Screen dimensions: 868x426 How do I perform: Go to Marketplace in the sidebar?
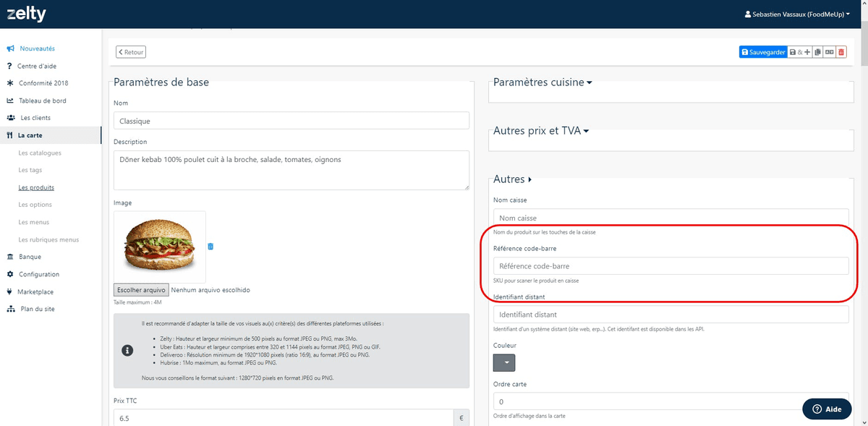(35, 291)
